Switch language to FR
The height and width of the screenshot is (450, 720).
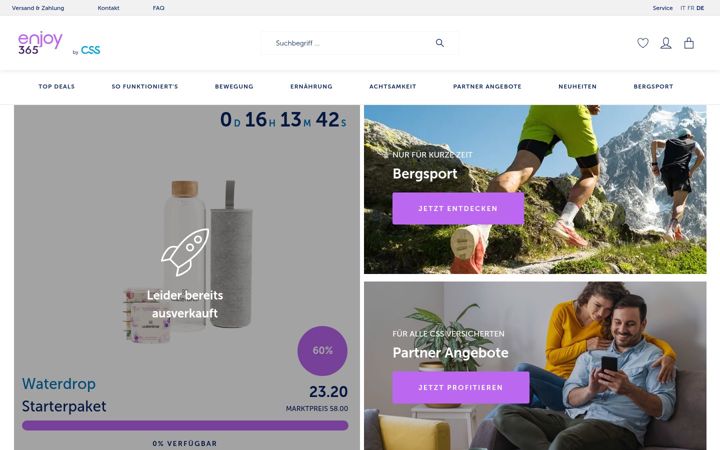tap(691, 8)
